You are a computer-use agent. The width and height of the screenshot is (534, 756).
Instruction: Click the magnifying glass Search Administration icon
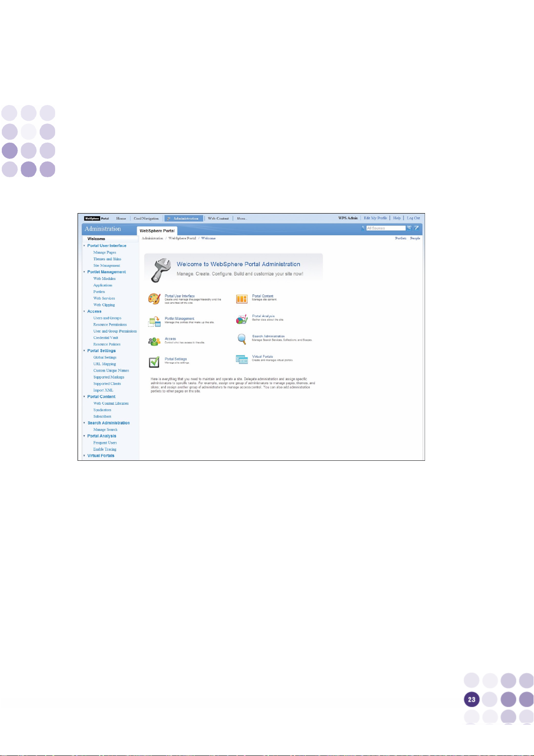[242, 339]
